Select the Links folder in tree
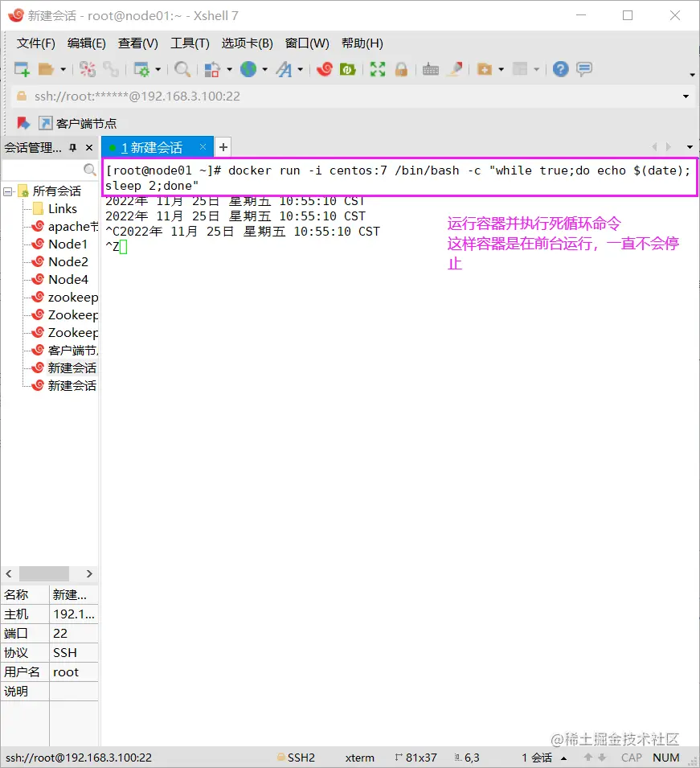Viewport: 700px width, 768px height. point(55,209)
